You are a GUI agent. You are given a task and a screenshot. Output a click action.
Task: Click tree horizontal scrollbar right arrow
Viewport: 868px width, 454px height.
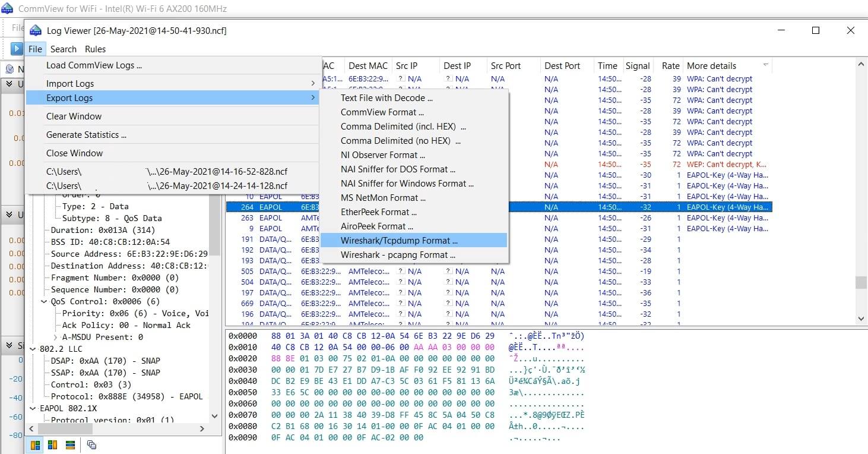pos(202,428)
